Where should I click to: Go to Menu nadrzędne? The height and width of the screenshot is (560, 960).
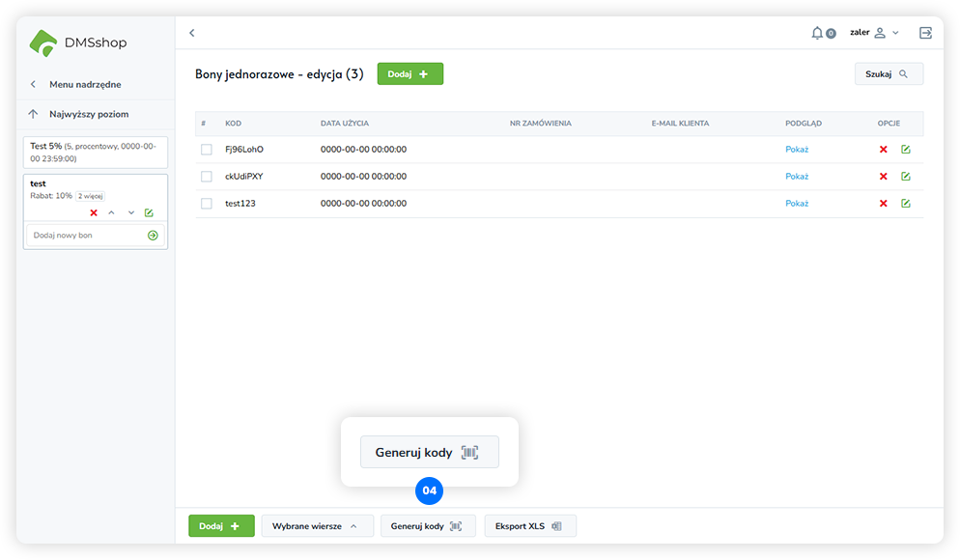point(85,84)
